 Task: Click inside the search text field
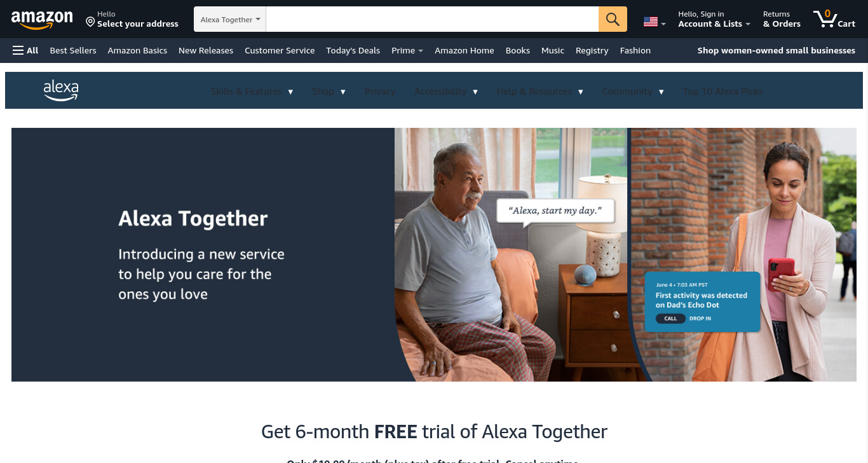[x=432, y=19]
